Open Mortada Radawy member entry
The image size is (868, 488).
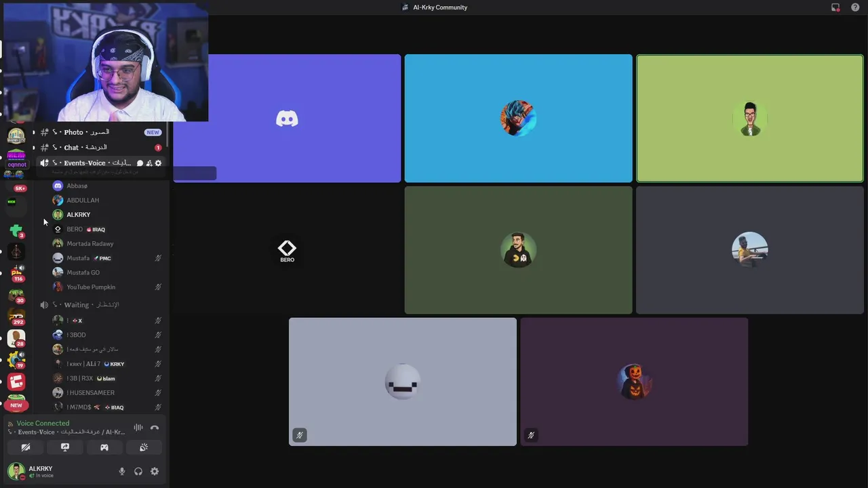[x=107, y=243]
